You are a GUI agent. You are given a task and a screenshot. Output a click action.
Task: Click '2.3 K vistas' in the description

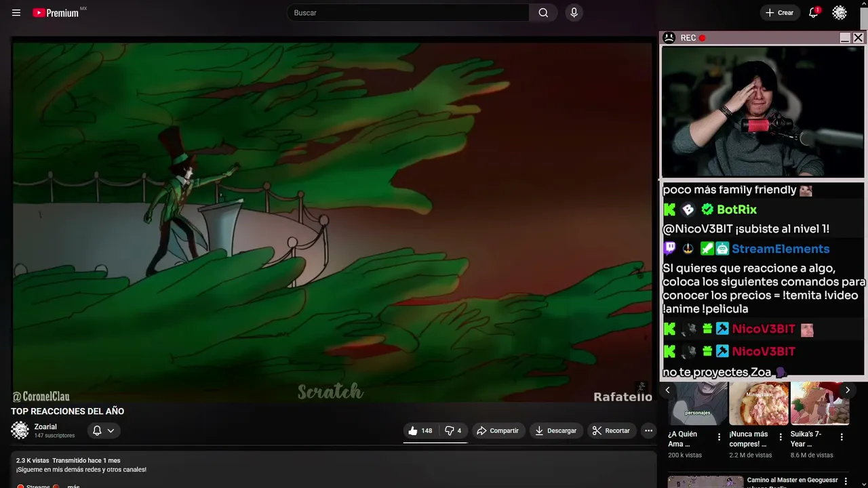[x=33, y=461]
